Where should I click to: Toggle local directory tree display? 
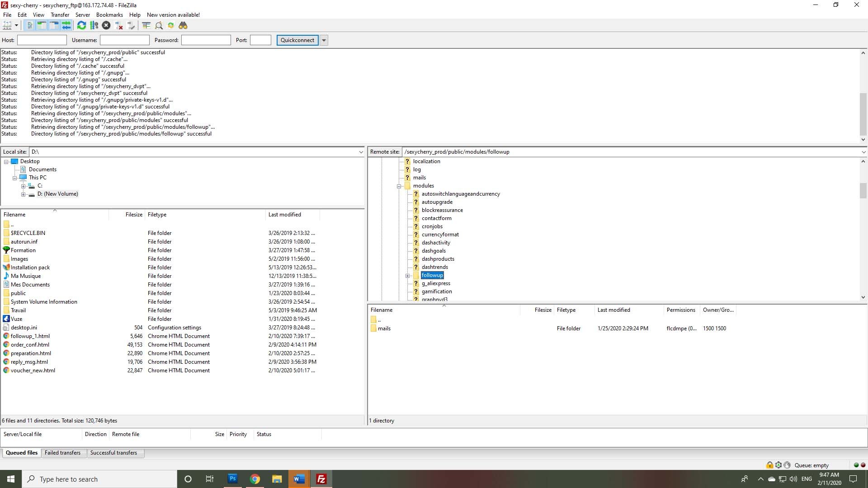click(x=42, y=26)
